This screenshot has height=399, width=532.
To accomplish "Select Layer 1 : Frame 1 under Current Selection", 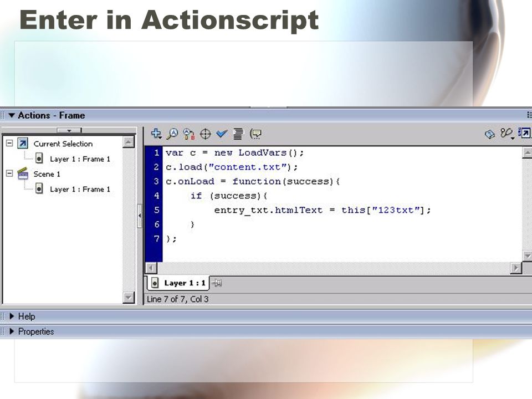I will coord(80,159).
